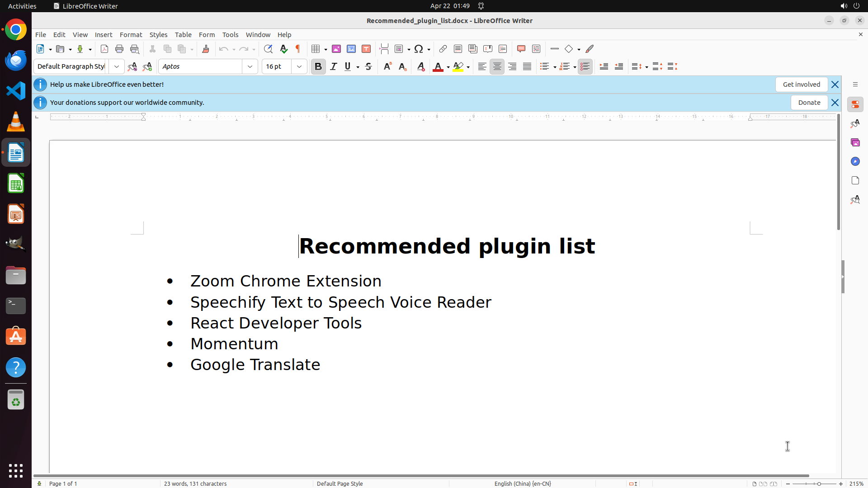Expand the font size dropdown
868x488 pixels.
[x=299, y=66]
